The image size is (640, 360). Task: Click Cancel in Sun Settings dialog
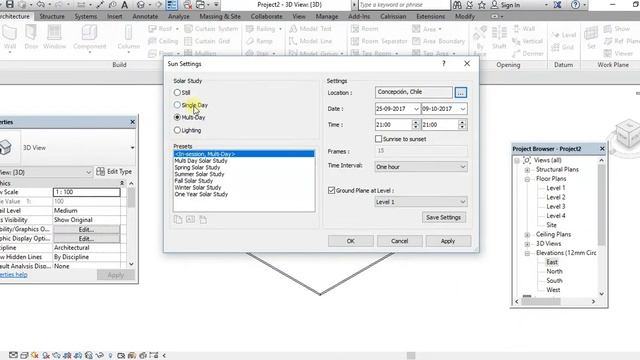point(400,241)
